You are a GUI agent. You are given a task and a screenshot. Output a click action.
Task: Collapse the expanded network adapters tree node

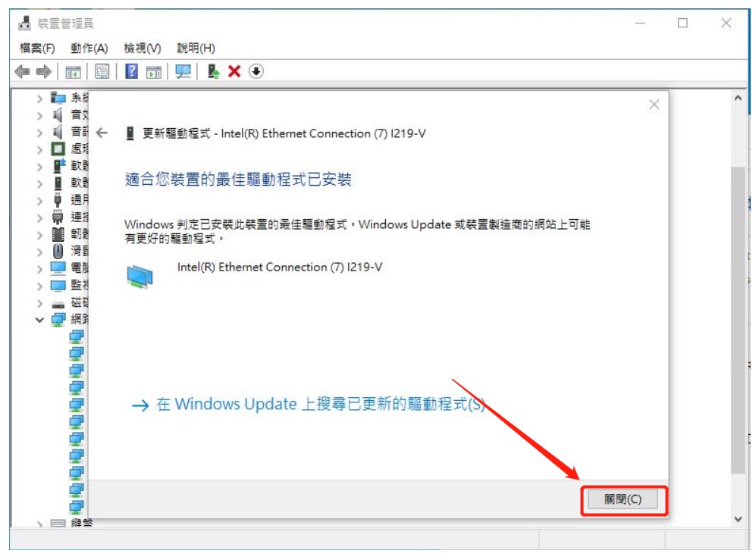pyautogui.click(x=39, y=320)
